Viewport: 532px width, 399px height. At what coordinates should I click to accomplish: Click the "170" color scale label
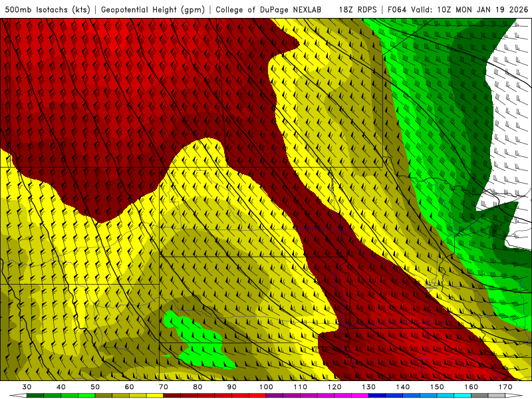click(505, 387)
